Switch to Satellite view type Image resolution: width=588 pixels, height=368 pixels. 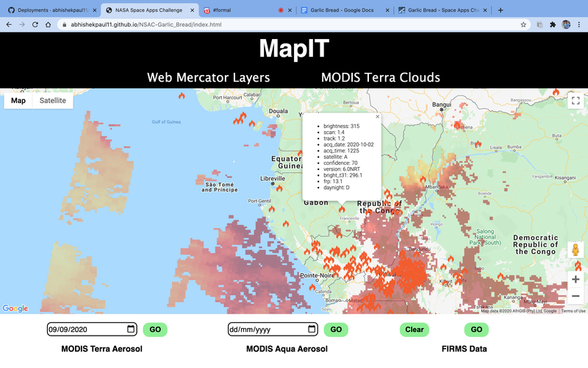[53, 101]
